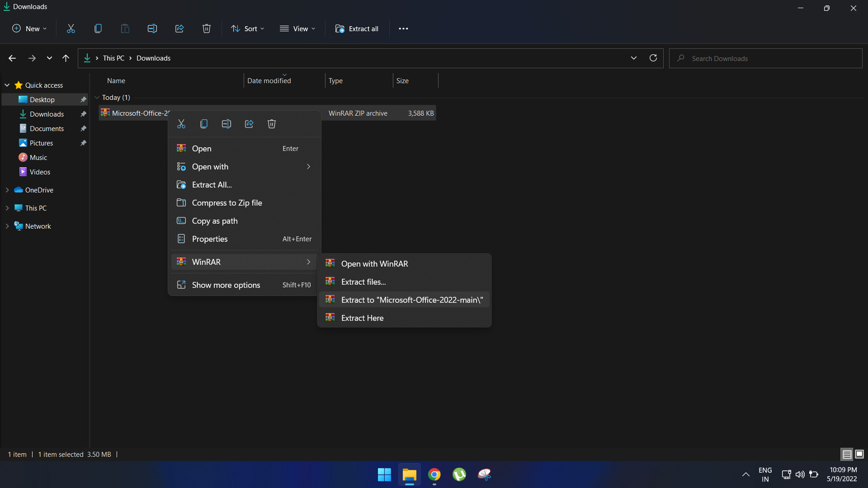Click the Search Downloads field

pyautogui.click(x=766, y=58)
